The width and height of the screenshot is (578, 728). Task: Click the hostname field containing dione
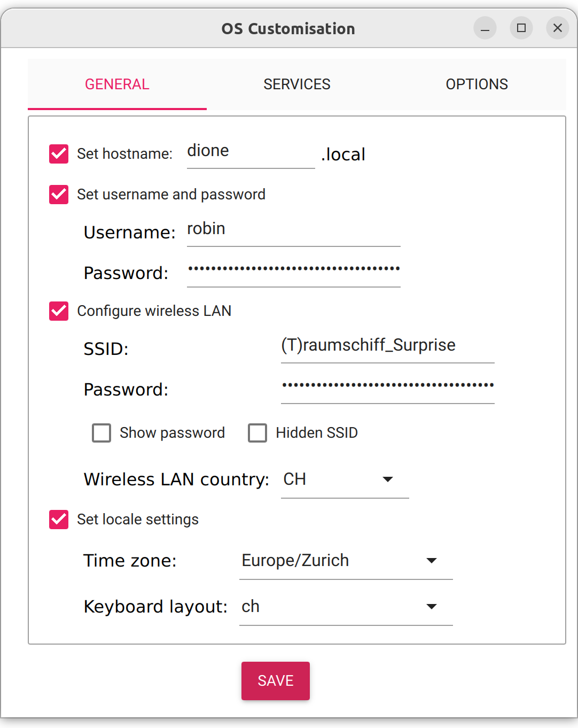tap(251, 152)
